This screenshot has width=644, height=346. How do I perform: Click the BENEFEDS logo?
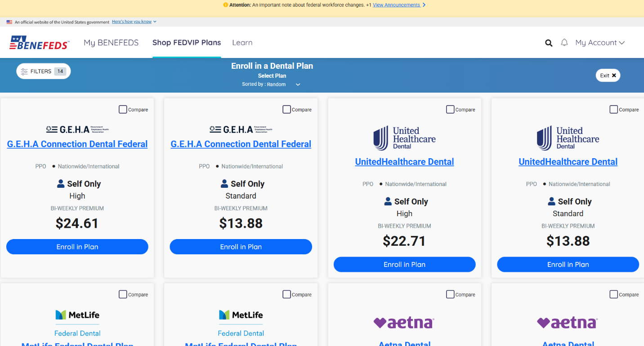40,43
